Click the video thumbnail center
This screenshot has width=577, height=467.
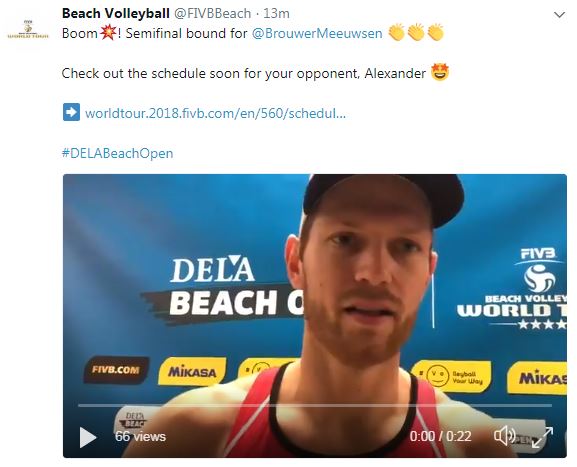pyautogui.click(x=315, y=316)
